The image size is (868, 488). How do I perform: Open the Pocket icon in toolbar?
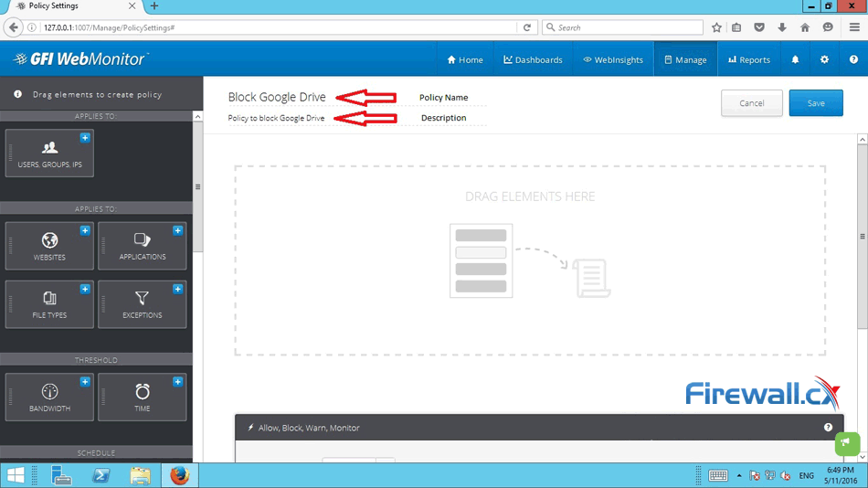click(x=759, y=27)
